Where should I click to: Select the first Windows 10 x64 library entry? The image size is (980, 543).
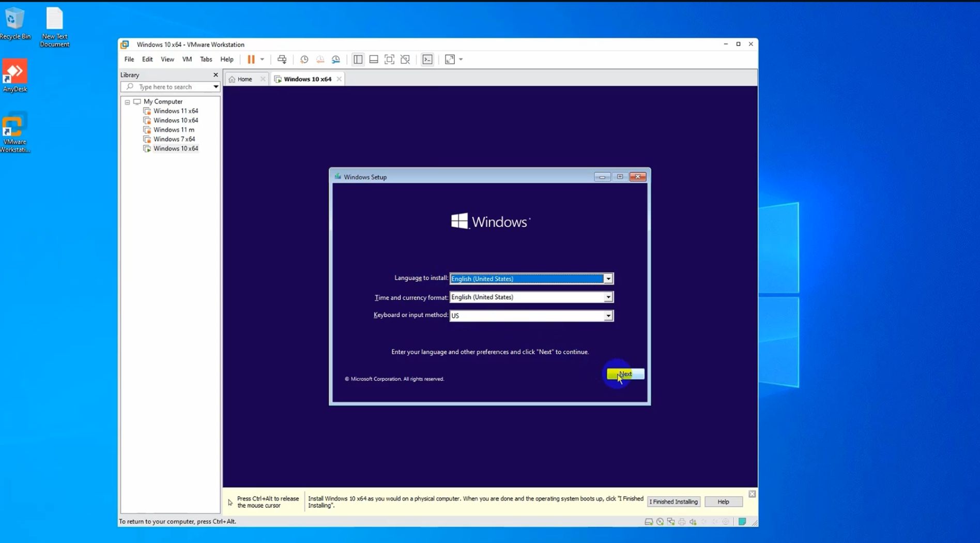pos(175,120)
